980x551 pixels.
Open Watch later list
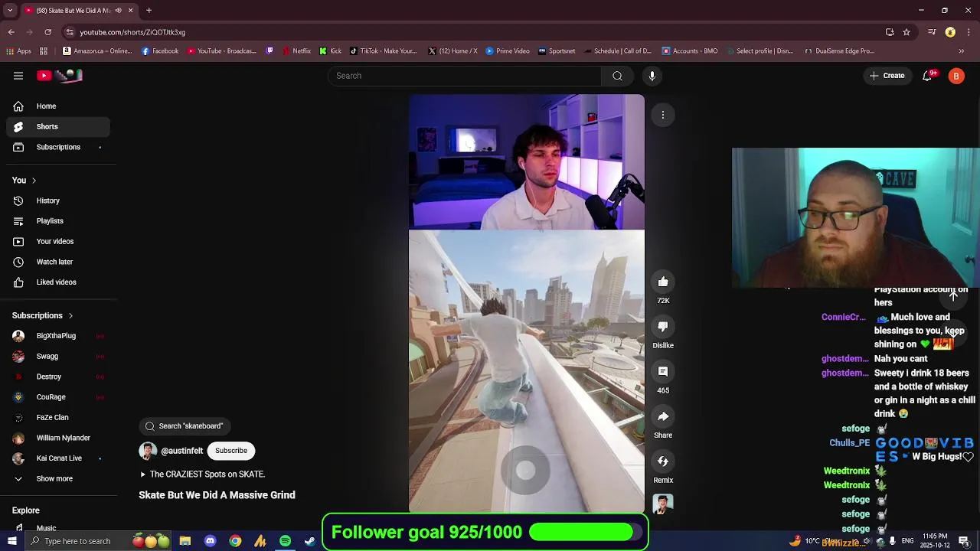click(x=58, y=262)
